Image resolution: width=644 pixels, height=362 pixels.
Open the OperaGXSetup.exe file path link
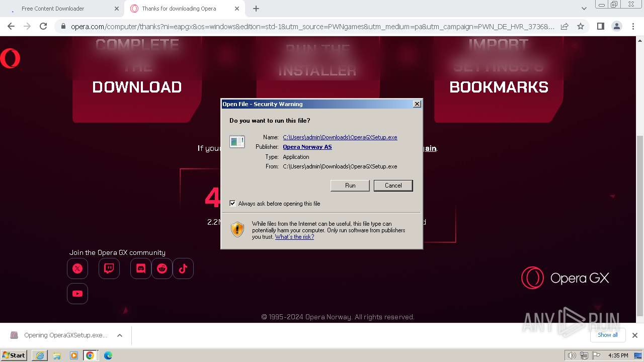click(x=340, y=137)
